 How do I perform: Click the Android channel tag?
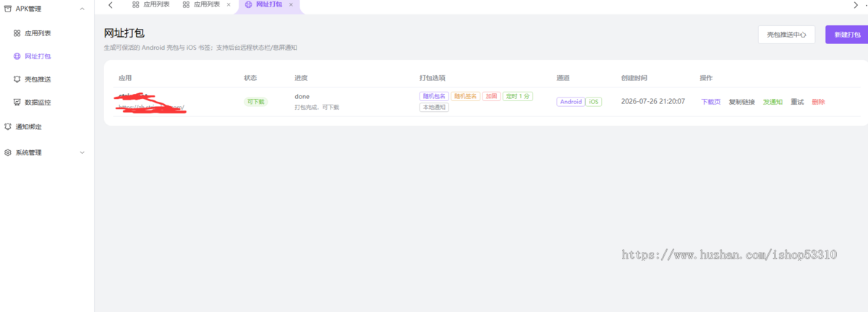571,102
